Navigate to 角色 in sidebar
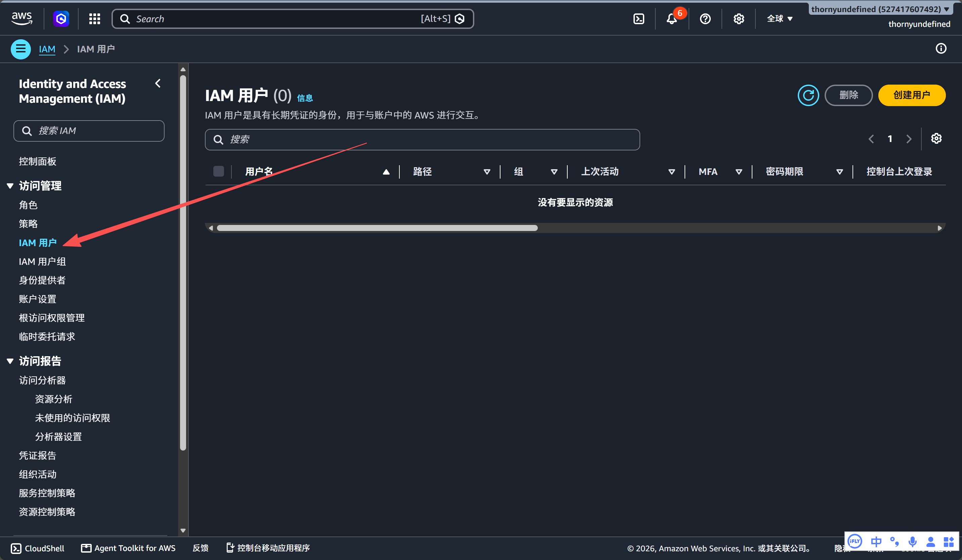Viewport: 962px width, 560px height. [x=28, y=205]
